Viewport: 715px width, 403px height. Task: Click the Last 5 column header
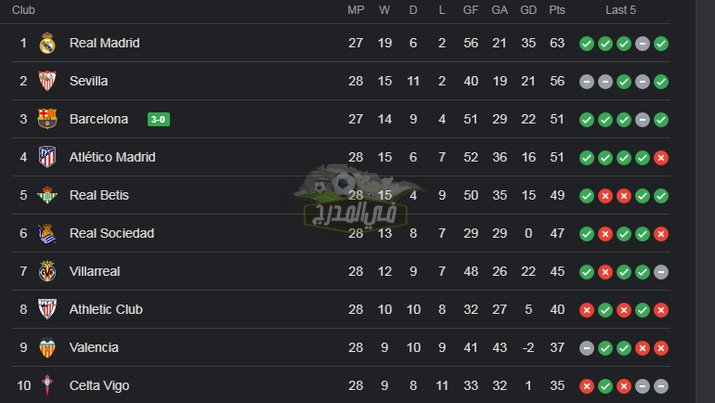click(620, 10)
